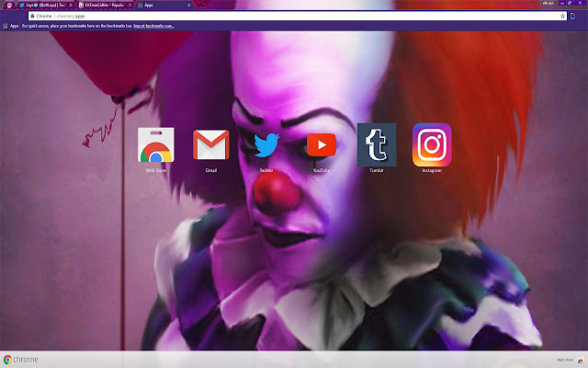
Task: Restore down the Chrome window
Action: pos(570,3)
